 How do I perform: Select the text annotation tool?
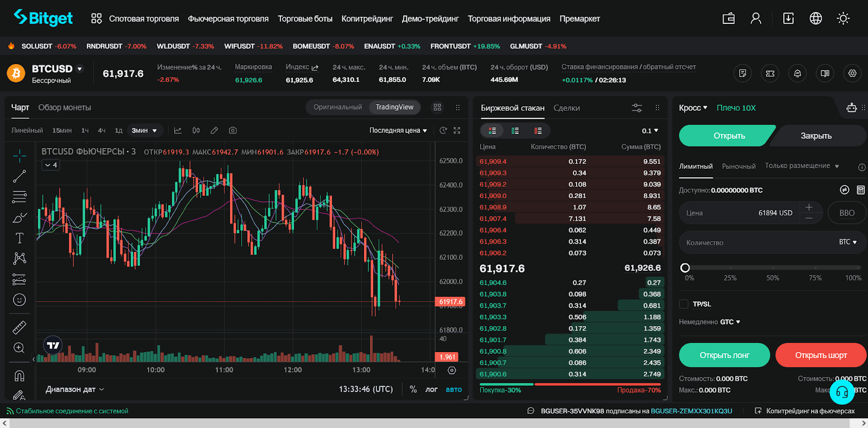pyautogui.click(x=20, y=238)
